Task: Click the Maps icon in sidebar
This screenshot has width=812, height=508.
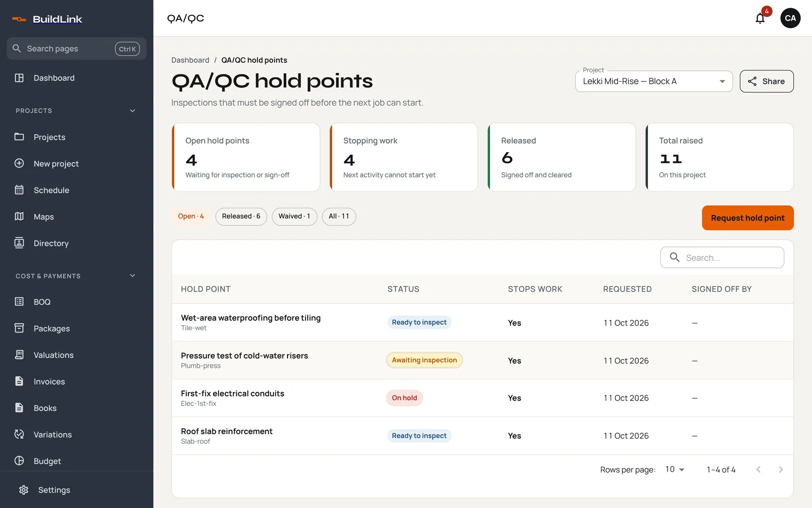Action: pos(19,217)
